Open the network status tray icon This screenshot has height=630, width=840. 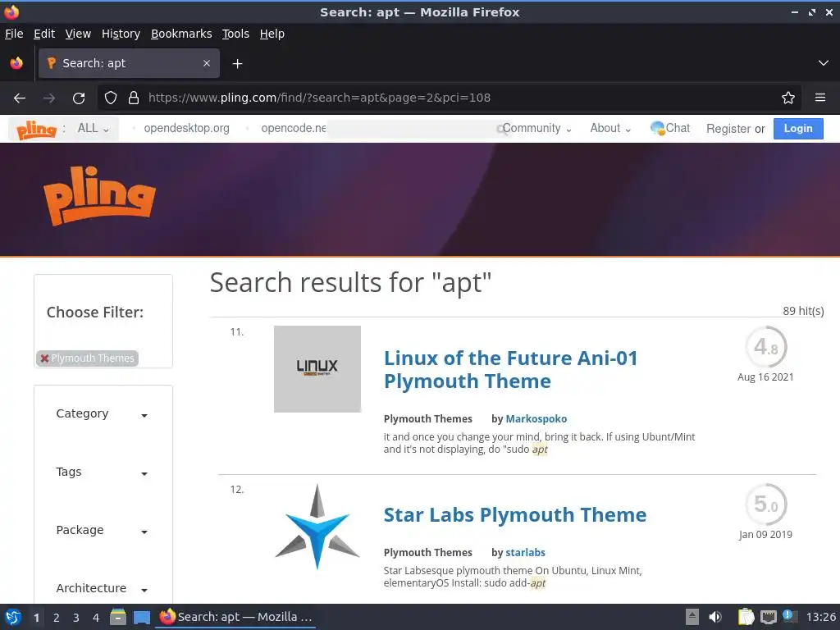[x=768, y=617]
